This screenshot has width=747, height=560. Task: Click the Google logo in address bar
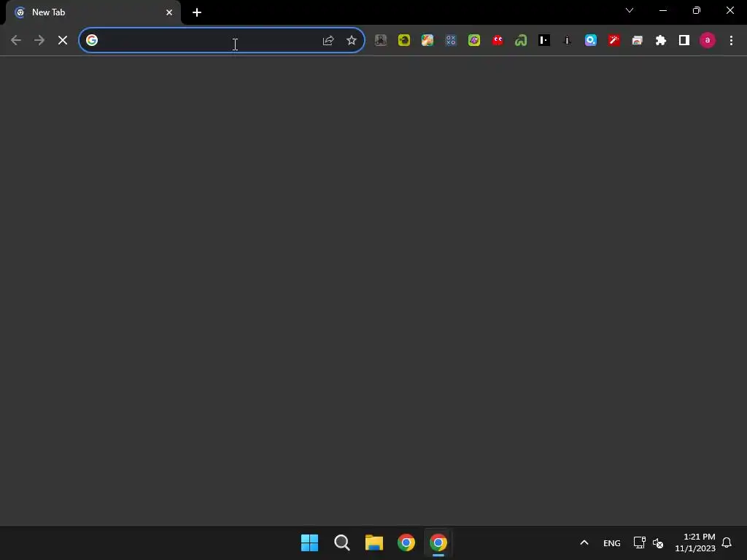[92, 41]
